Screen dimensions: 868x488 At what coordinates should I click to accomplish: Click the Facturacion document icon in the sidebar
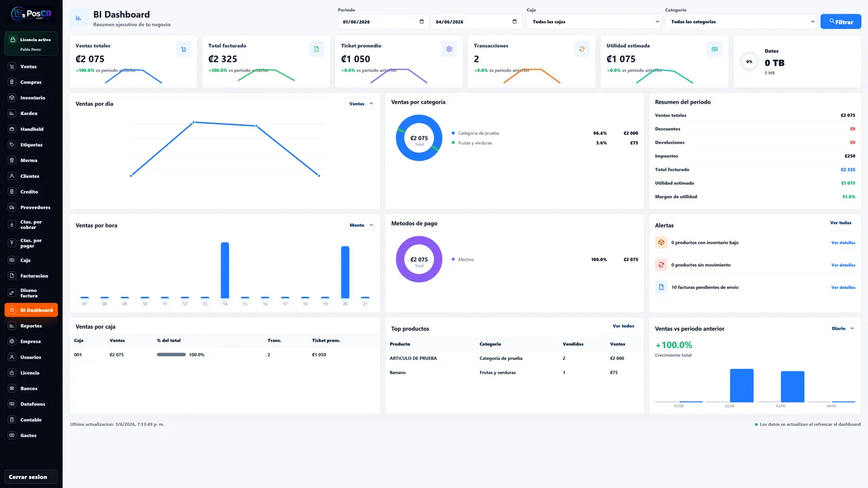click(12, 275)
